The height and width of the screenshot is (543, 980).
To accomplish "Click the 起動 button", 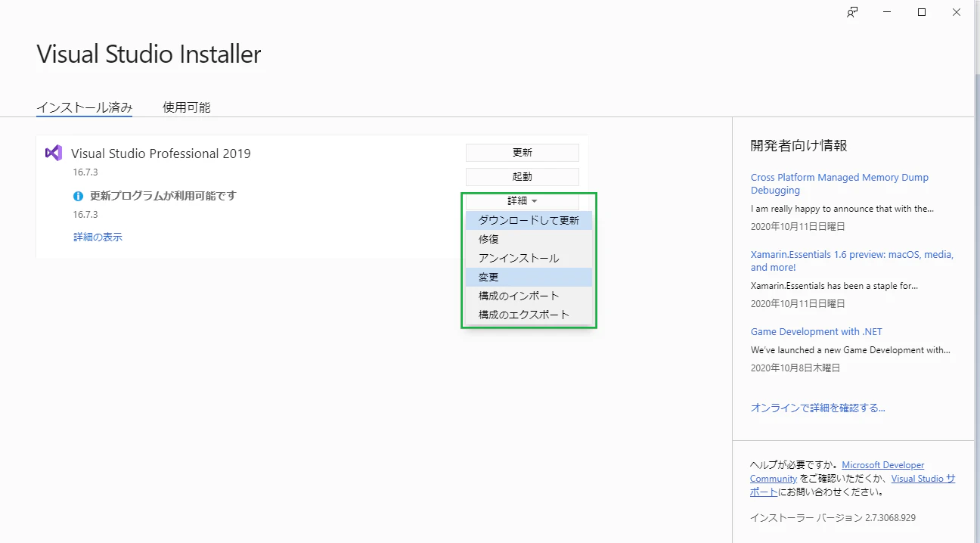I will [x=523, y=177].
